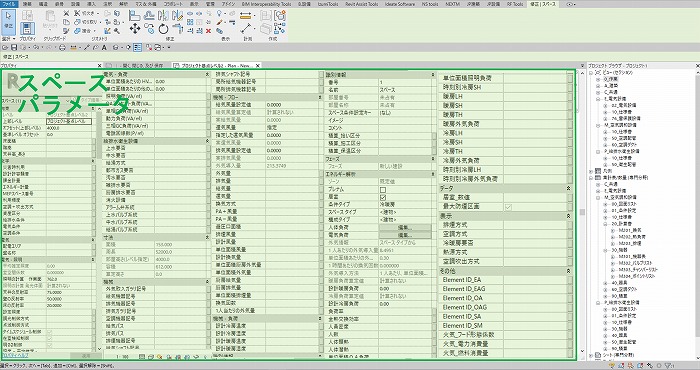Select the Modify arrow tool
700x370 pixels.
pos(8,21)
